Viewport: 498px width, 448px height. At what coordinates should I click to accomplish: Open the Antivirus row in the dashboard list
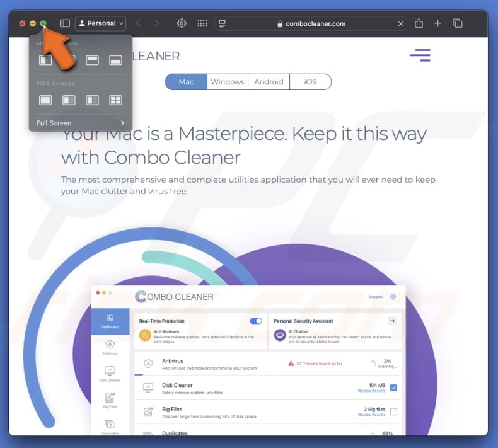tap(268, 364)
